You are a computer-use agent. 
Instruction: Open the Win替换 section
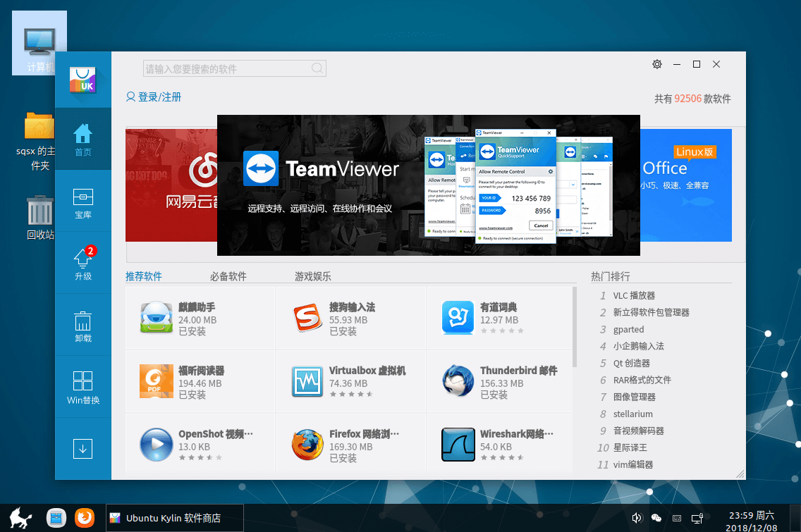[x=82, y=388]
